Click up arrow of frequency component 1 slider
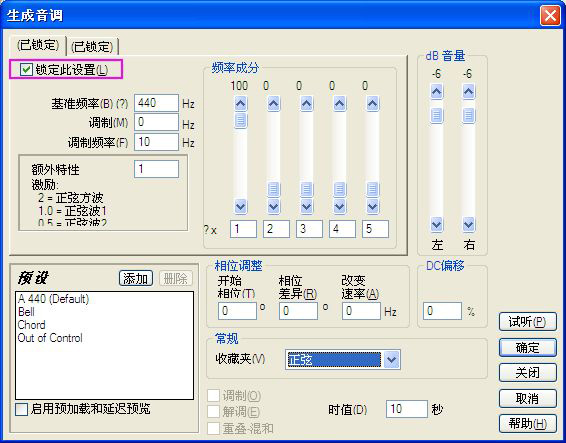Screen dimensions: 566x443 click(x=240, y=104)
